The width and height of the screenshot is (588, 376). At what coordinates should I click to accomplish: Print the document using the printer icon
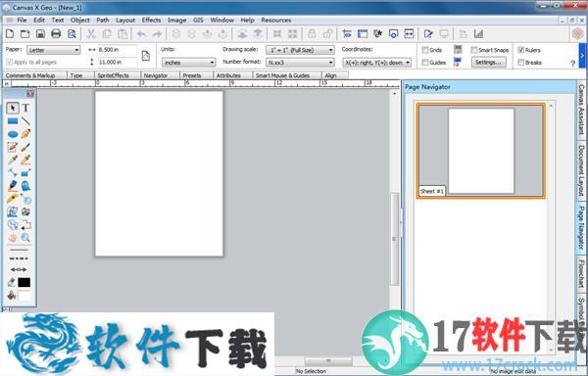coord(56,34)
